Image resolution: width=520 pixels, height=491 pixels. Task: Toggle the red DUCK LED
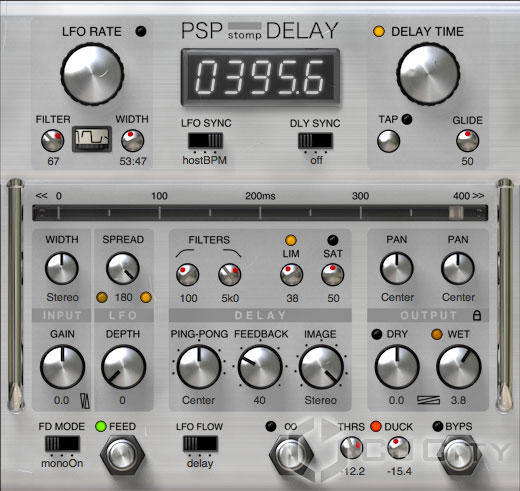(x=376, y=426)
